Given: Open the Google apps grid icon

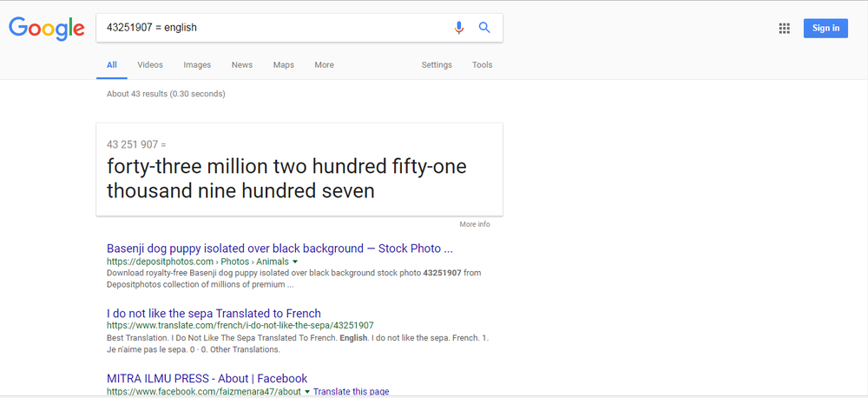Looking at the screenshot, I should [x=784, y=29].
